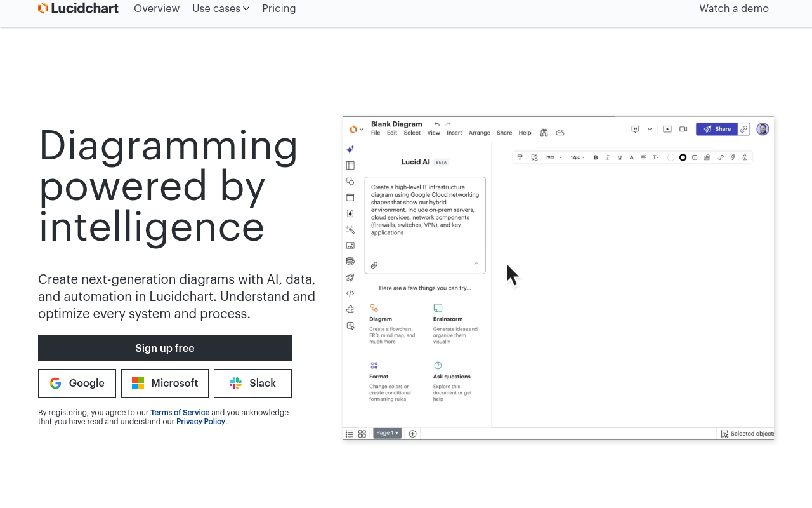Toggle the shape lock icon

click(745, 157)
